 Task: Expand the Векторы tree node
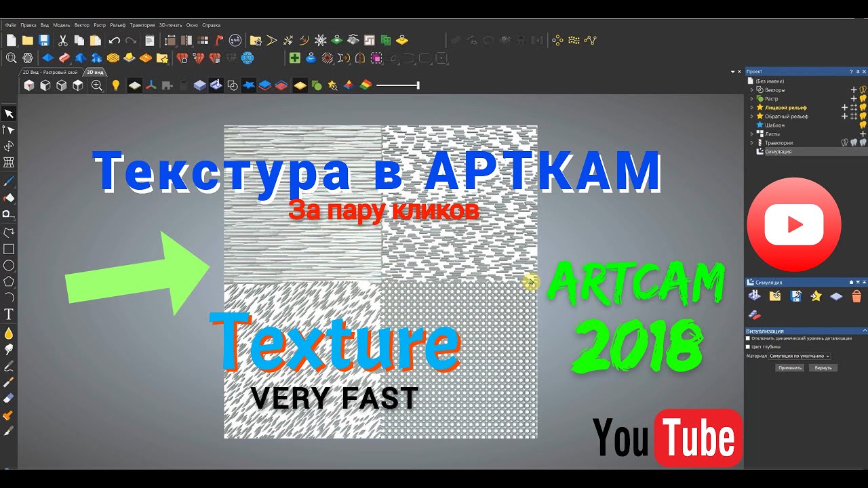751,89
